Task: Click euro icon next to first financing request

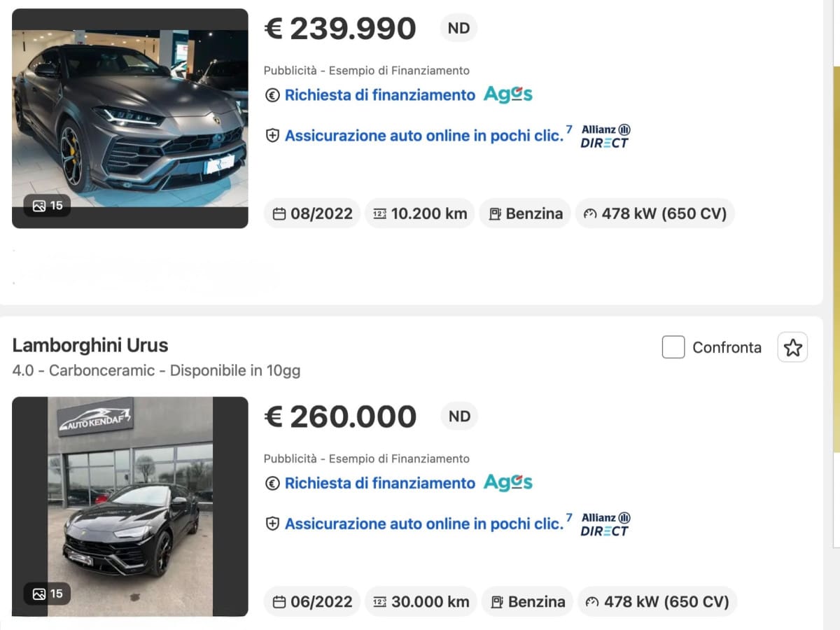Action: pyautogui.click(x=272, y=95)
